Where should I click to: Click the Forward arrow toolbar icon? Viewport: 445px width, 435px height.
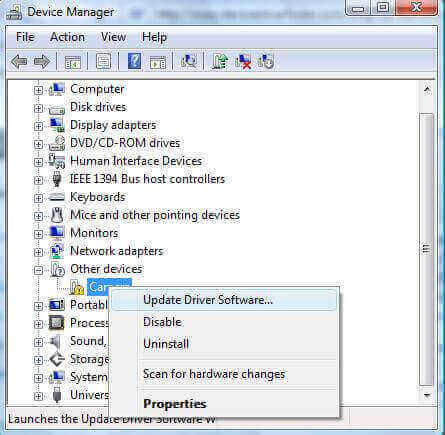(42, 62)
